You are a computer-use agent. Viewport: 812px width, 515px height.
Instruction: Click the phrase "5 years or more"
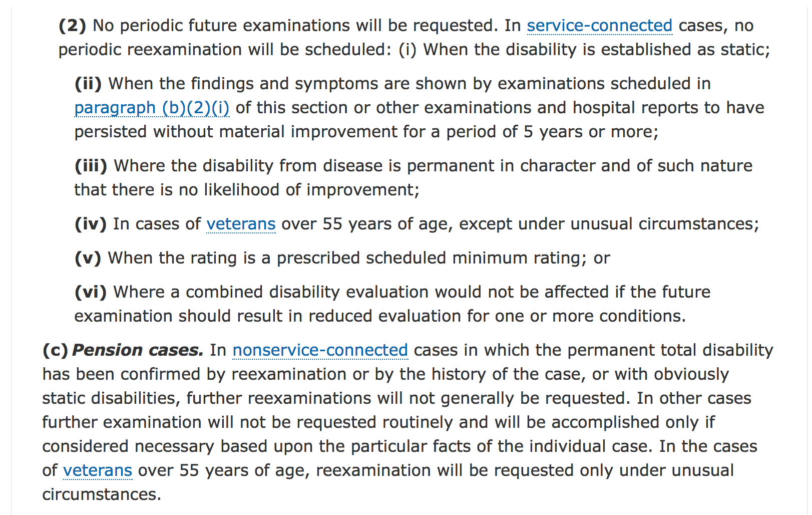point(590,132)
